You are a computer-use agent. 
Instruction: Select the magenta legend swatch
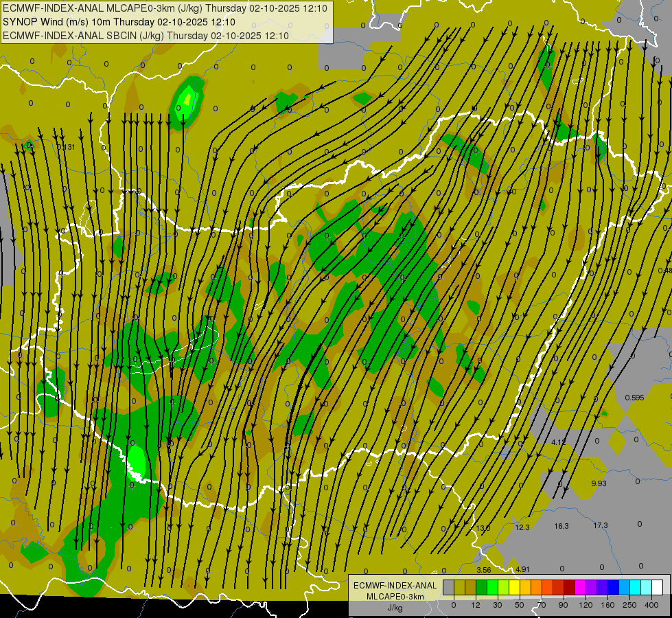[580, 588]
